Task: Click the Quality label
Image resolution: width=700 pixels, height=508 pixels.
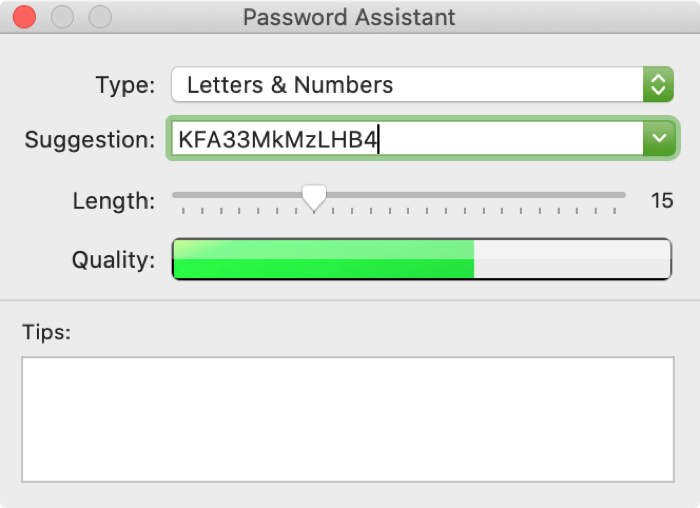Action: (x=113, y=260)
